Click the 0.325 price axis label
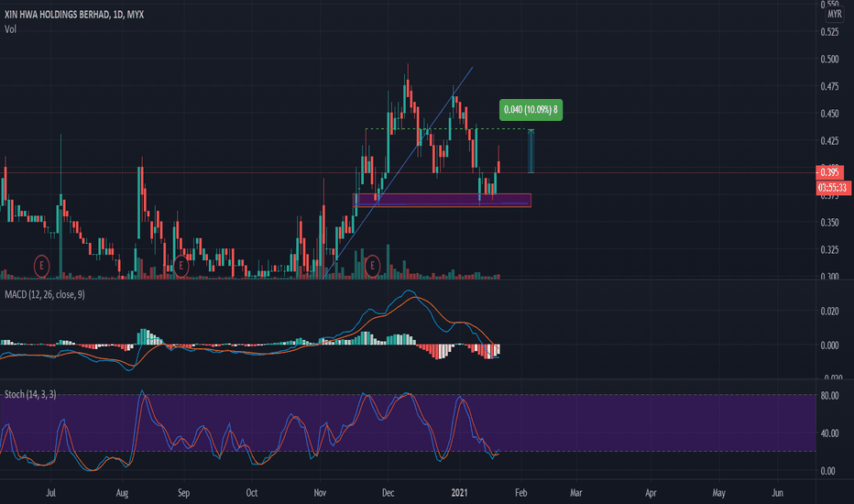 (x=829, y=250)
